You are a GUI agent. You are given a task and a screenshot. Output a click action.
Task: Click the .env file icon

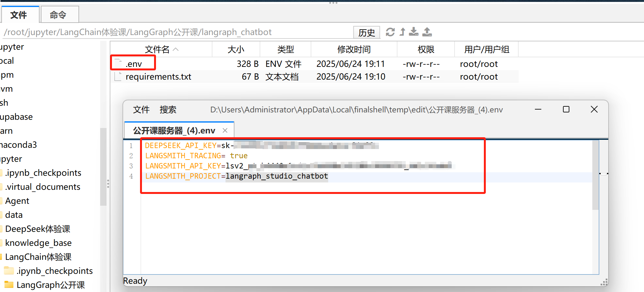[x=118, y=63]
